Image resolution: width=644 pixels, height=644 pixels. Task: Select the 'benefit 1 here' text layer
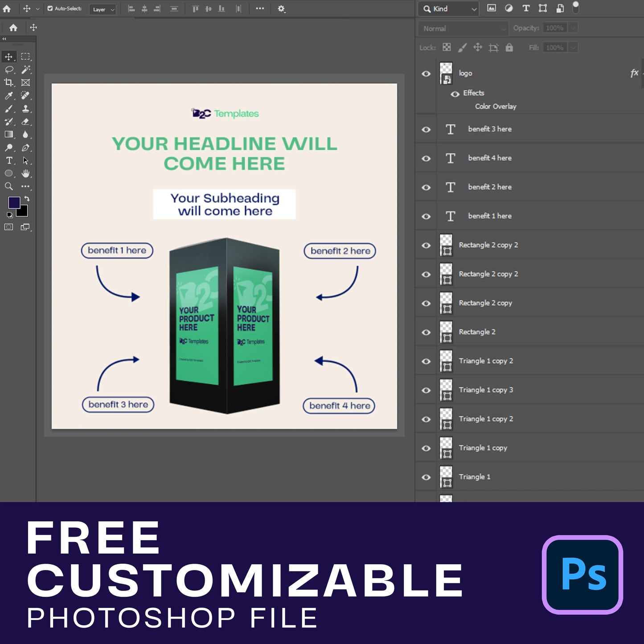tap(489, 216)
